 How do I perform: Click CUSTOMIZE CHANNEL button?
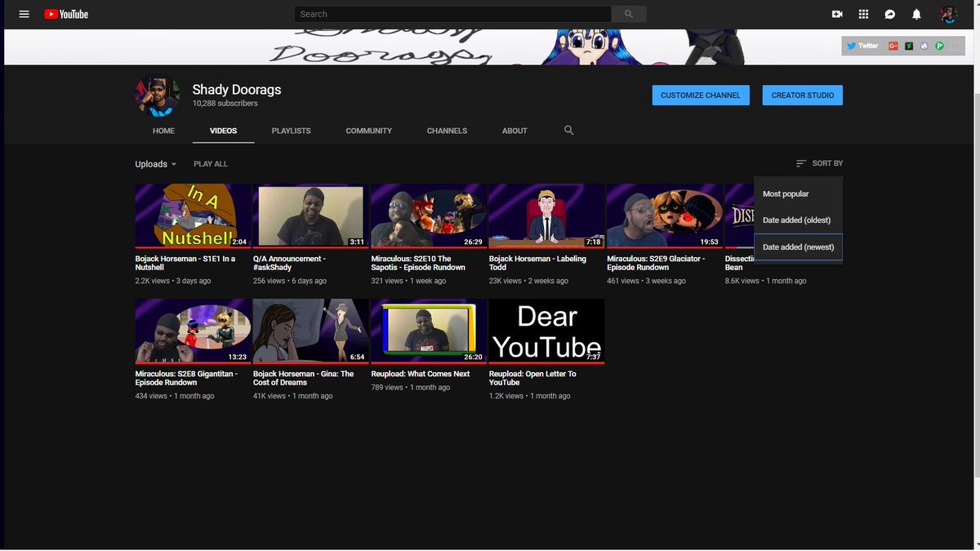701,96
